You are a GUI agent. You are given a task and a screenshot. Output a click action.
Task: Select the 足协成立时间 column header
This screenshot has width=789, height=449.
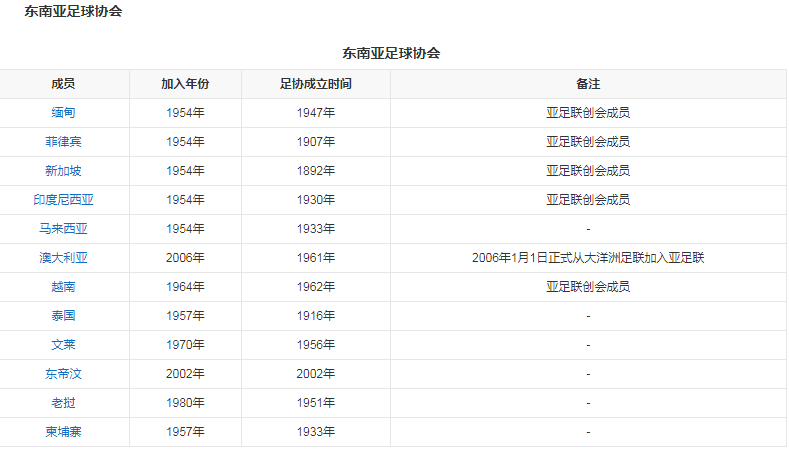[x=315, y=84]
